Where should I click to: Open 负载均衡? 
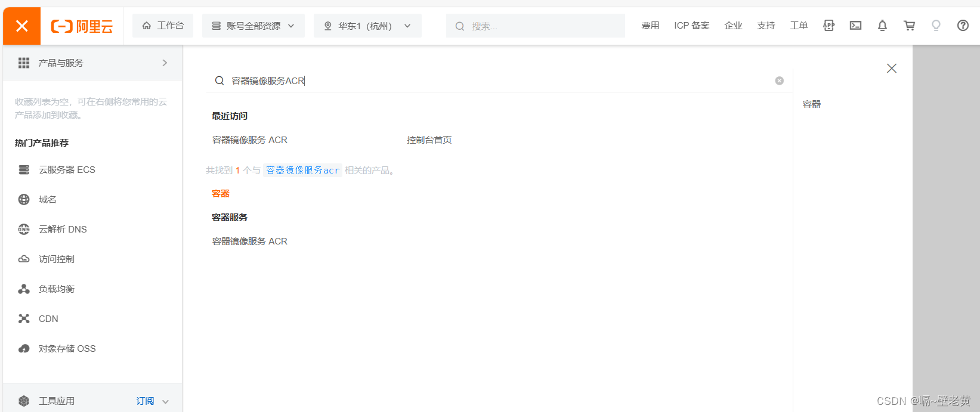tap(57, 289)
